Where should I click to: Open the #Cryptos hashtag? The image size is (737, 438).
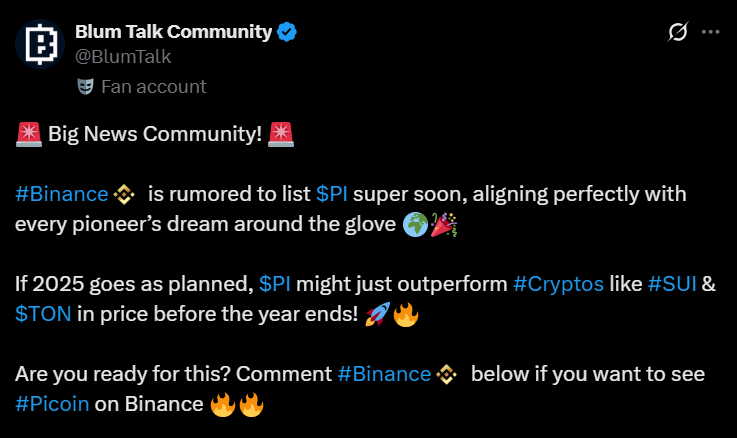pos(558,284)
